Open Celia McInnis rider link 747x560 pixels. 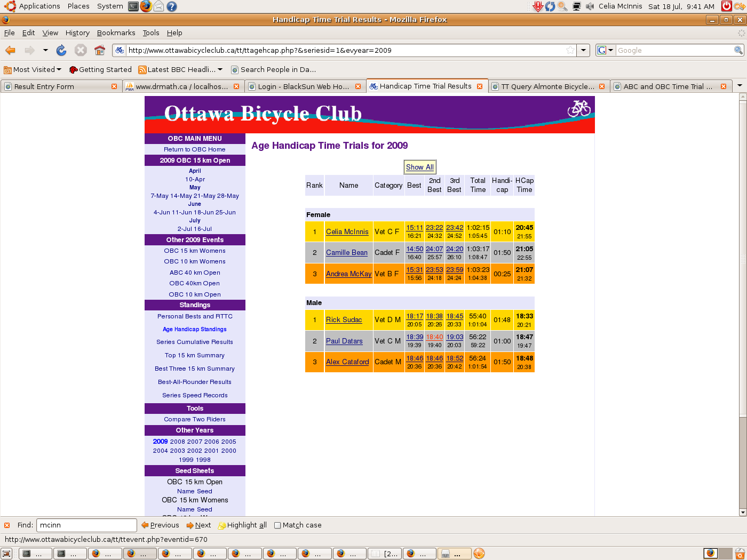347,231
